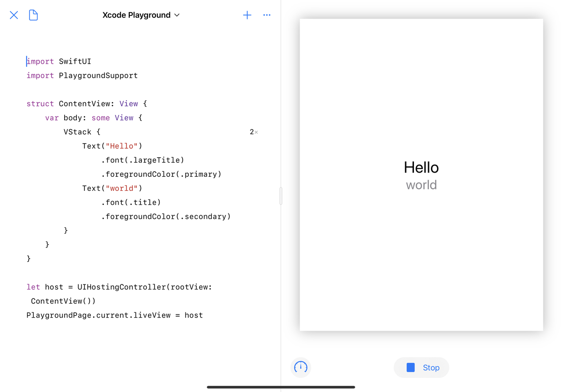Click the "world" text in live view
The image size is (562, 392).
(421, 185)
